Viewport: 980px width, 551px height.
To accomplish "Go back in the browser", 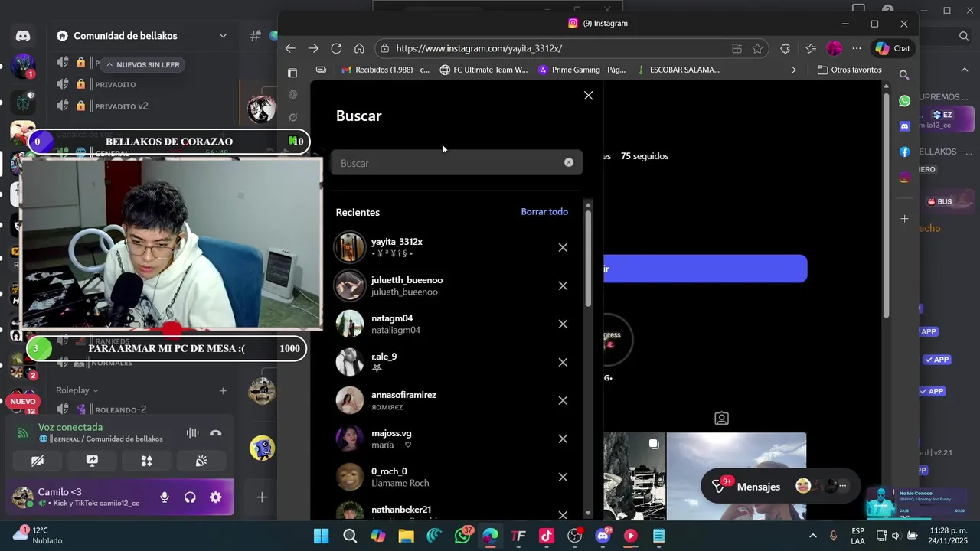I will (290, 48).
